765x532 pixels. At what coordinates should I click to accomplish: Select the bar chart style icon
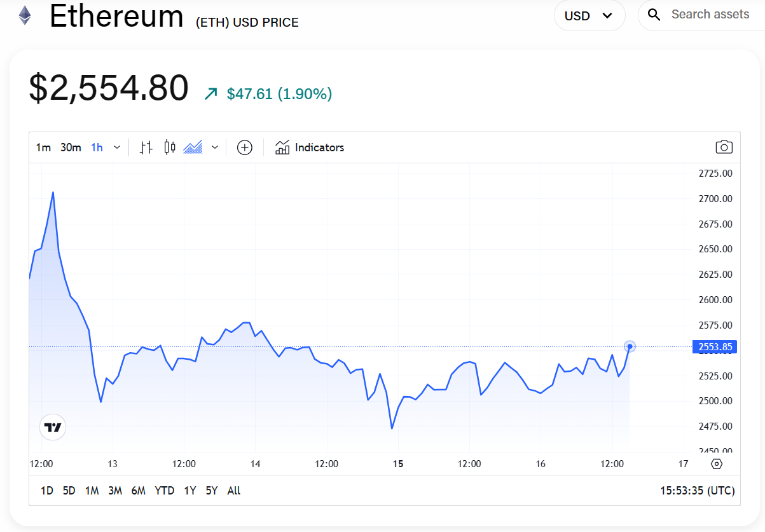pyautogui.click(x=145, y=147)
